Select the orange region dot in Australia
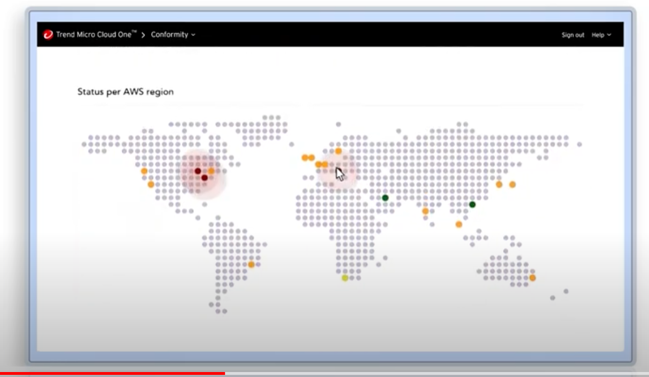 pos(533,278)
